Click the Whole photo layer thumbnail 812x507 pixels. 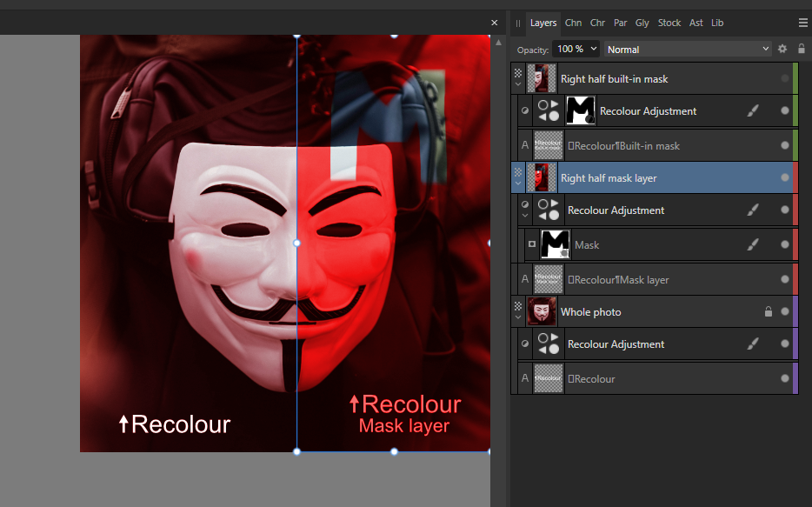coord(542,311)
